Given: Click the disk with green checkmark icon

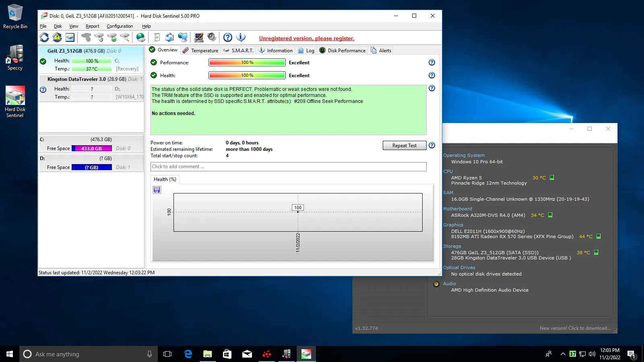Looking at the screenshot, I should click(112, 37).
